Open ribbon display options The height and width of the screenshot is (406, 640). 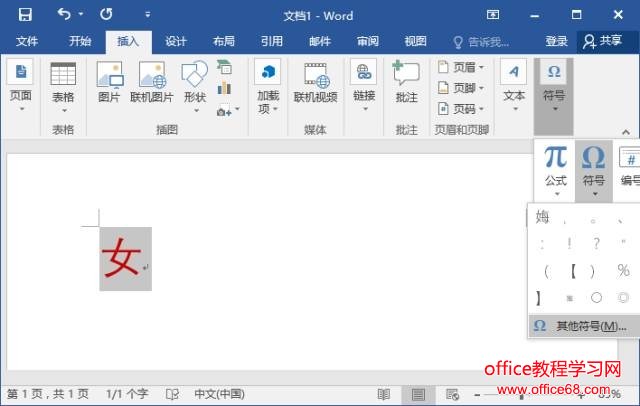tap(493, 15)
